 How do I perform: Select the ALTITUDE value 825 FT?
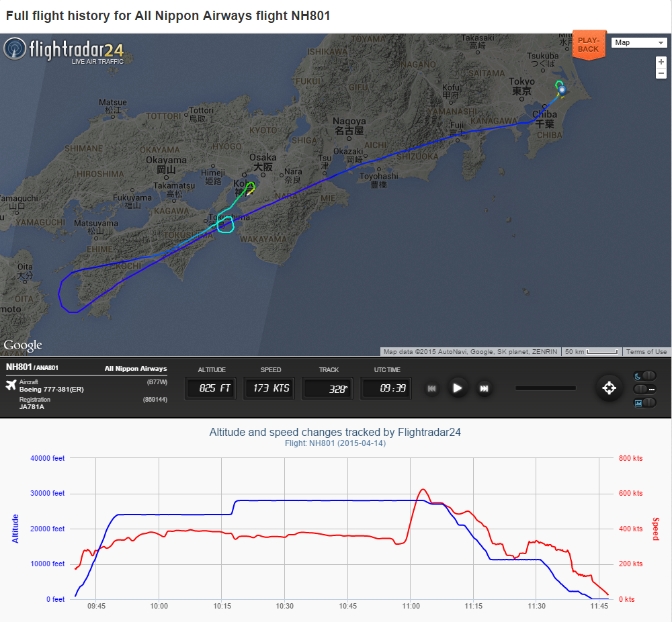(x=210, y=388)
